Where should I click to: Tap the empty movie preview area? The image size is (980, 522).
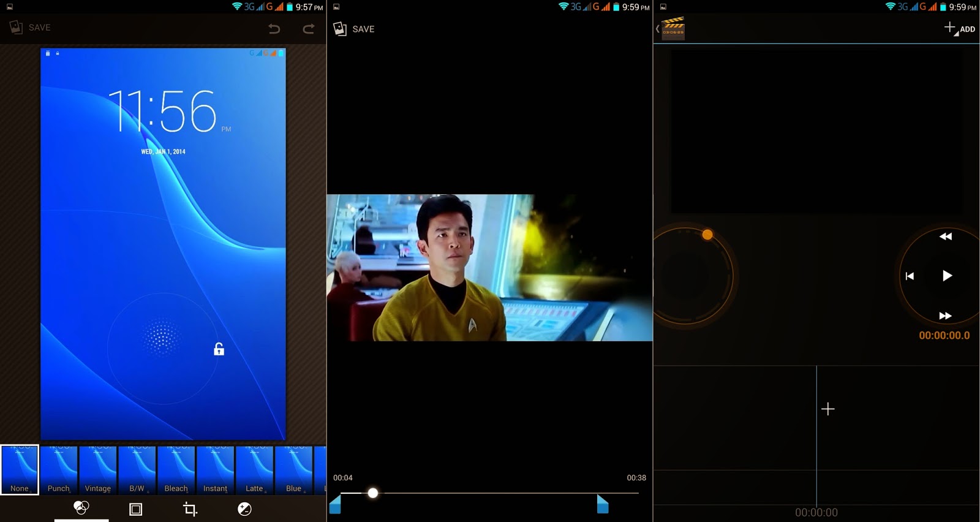pos(816,131)
